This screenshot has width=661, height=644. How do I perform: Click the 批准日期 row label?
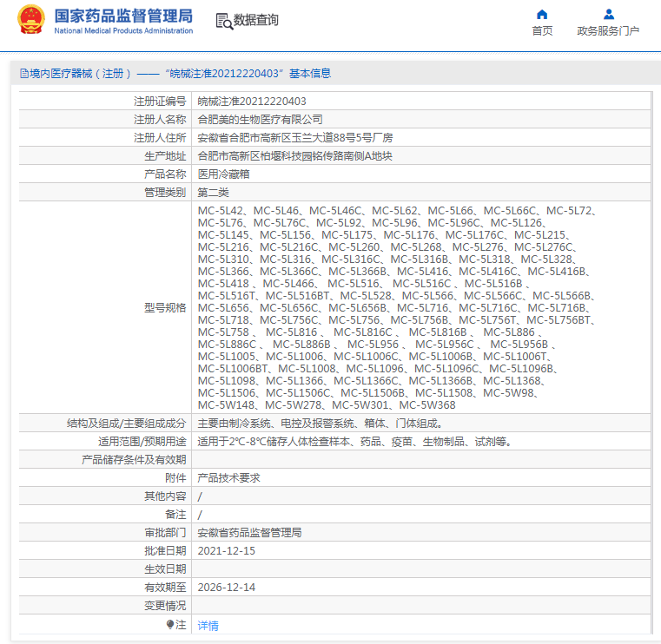pyautogui.click(x=165, y=551)
